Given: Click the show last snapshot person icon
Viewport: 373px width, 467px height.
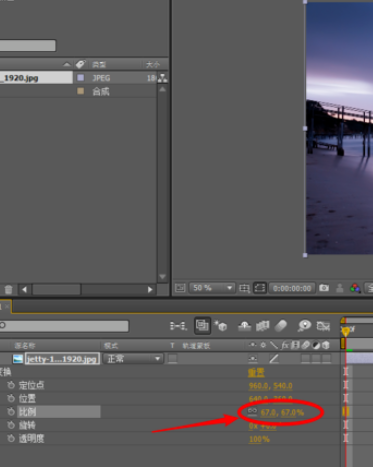Looking at the screenshot, I should (x=340, y=288).
